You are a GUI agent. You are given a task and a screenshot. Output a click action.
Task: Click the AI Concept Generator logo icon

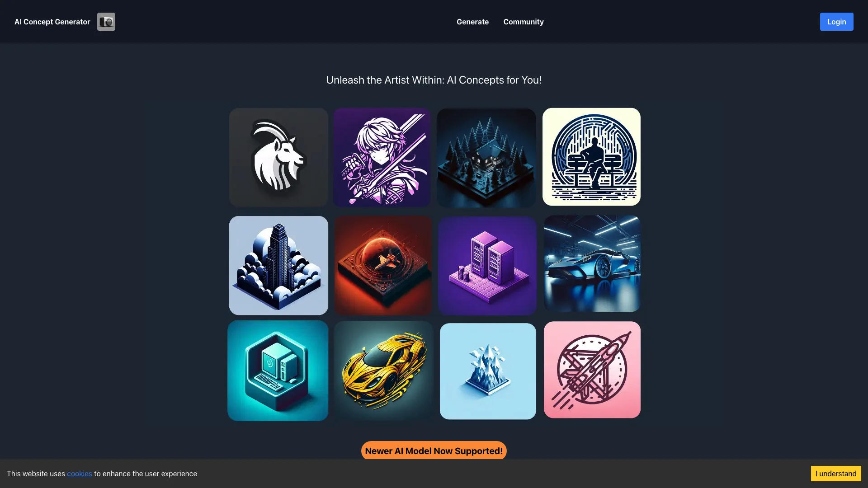click(106, 21)
